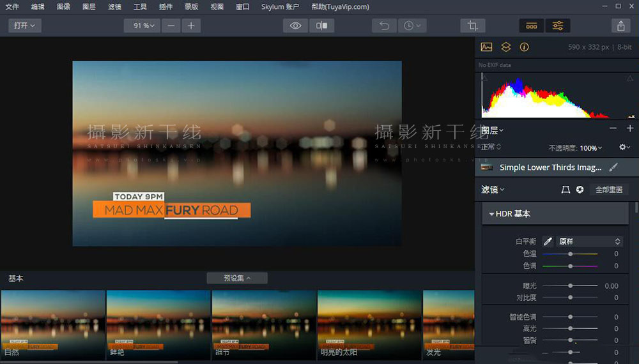
Task: Toggle the presets filmstrip panel
Action: [x=532, y=26]
